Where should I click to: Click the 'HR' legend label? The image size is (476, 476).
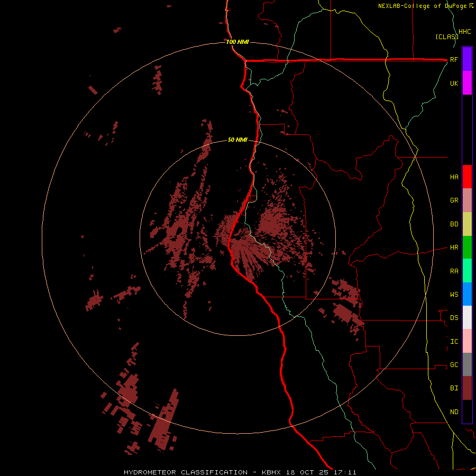tap(454, 248)
